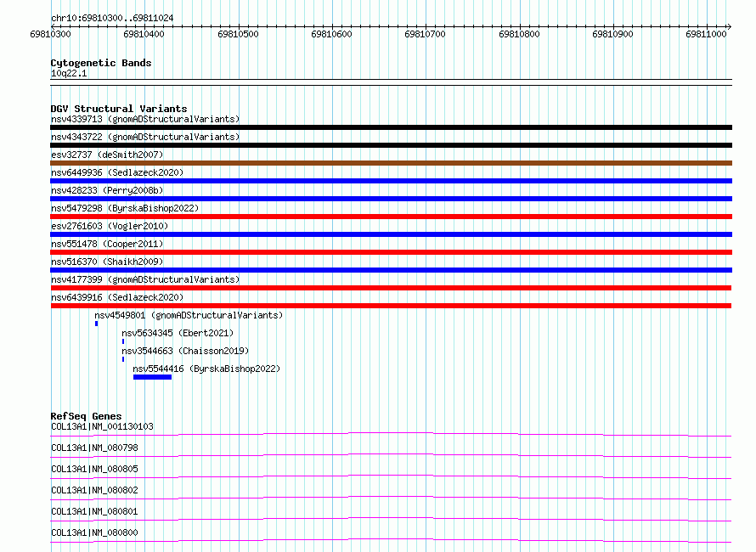Open the nsv4343722 gnomADStructuralVariants label
The height and width of the screenshot is (552, 756).
click(145, 137)
